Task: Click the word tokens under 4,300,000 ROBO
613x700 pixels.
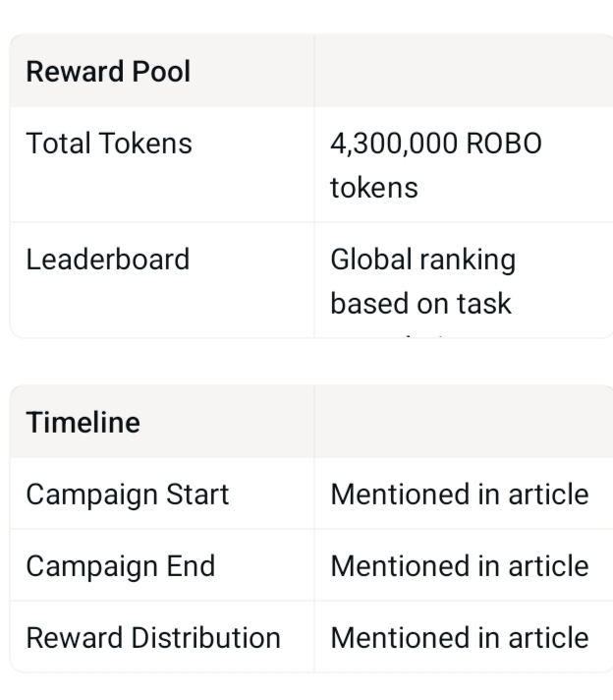Action: point(373,187)
